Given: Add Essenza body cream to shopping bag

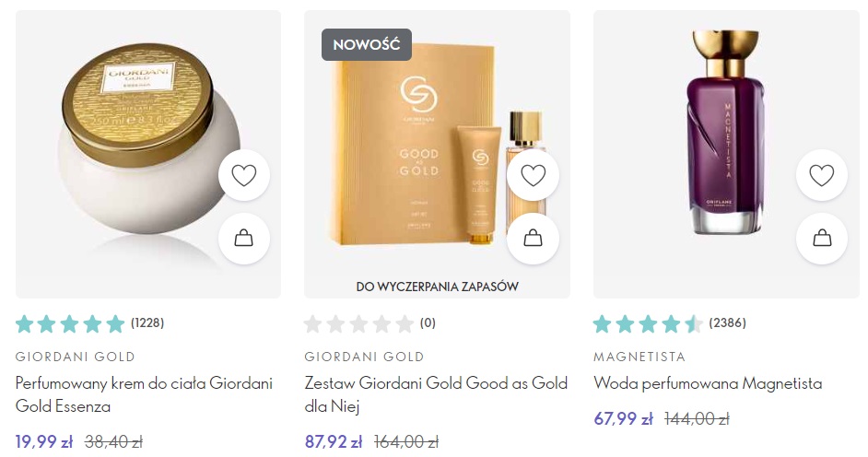Looking at the screenshot, I should click(243, 239).
